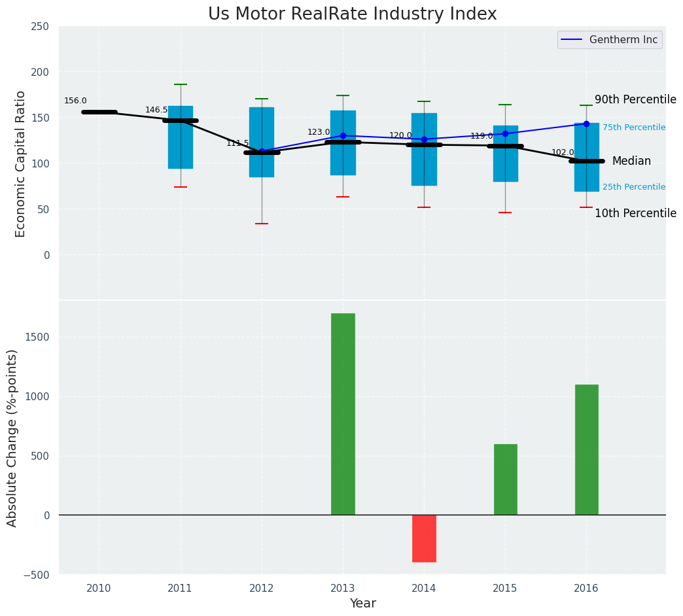Click the chart title Us Motor RealRate Industry Index
The height and width of the screenshot is (616, 683).
point(352,14)
